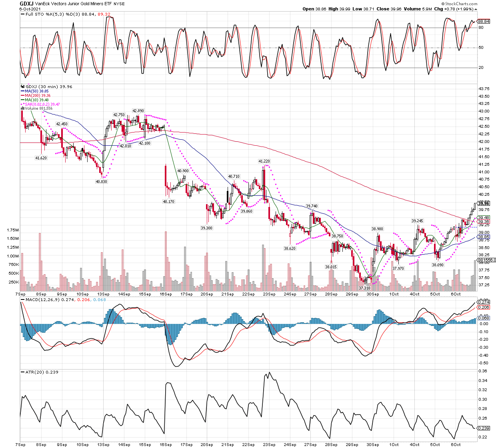Click the NYSE exchange label

(x=119, y=4)
